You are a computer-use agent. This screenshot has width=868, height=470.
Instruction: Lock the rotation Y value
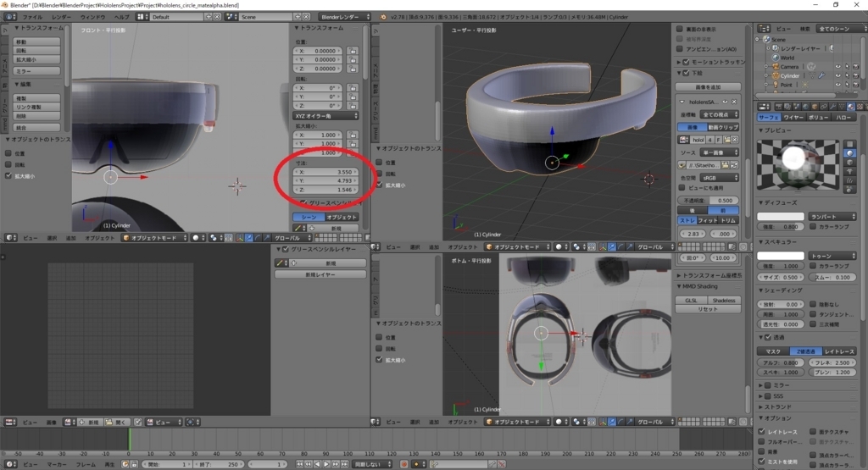353,97
